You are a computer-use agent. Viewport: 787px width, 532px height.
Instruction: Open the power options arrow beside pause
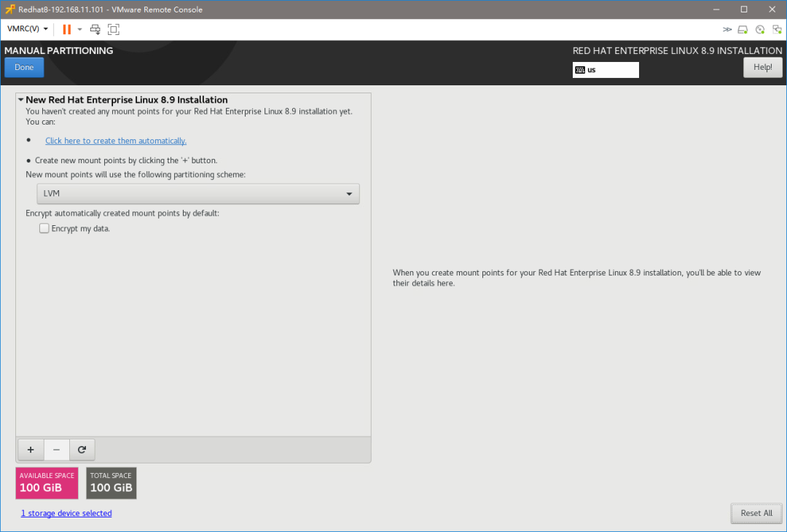pyautogui.click(x=79, y=29)
